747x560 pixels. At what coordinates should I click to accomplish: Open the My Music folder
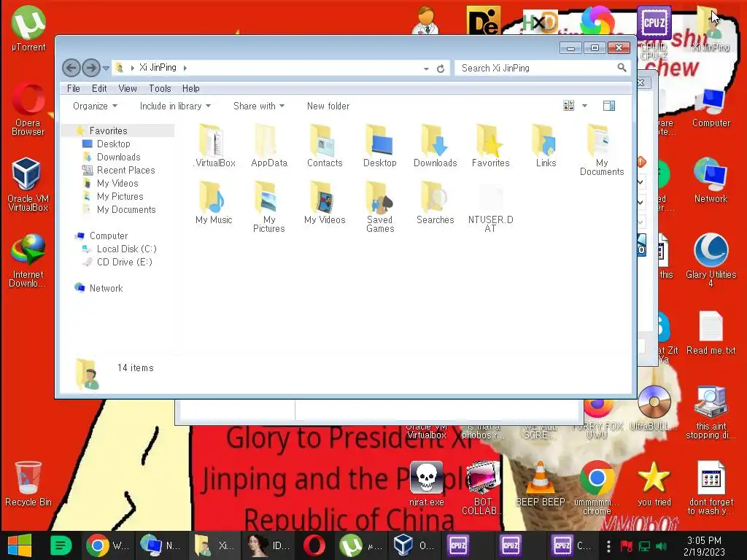coord(214,203)
